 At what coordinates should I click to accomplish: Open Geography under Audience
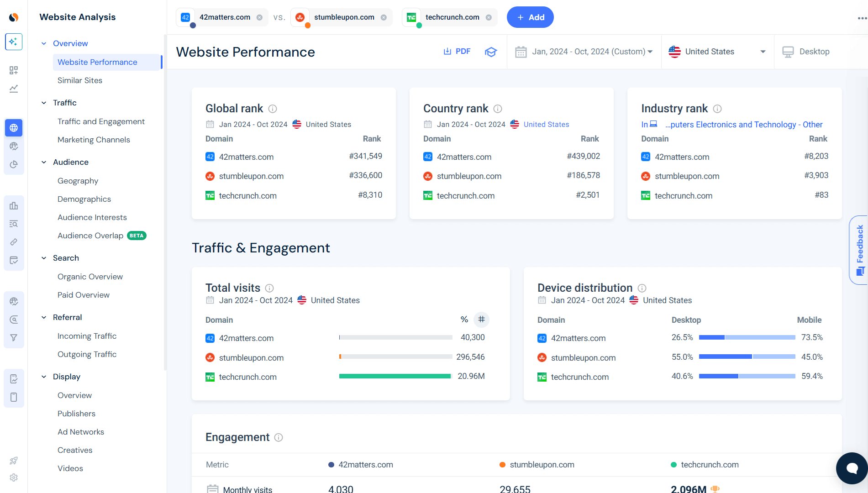pyautogui.click(x=78, y=181)
